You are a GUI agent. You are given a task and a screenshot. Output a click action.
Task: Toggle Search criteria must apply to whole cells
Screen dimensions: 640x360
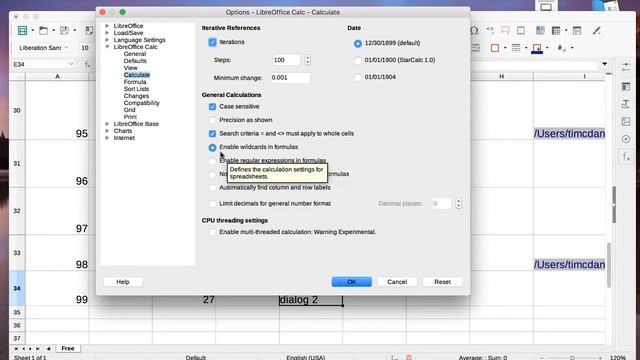(212, 133)
